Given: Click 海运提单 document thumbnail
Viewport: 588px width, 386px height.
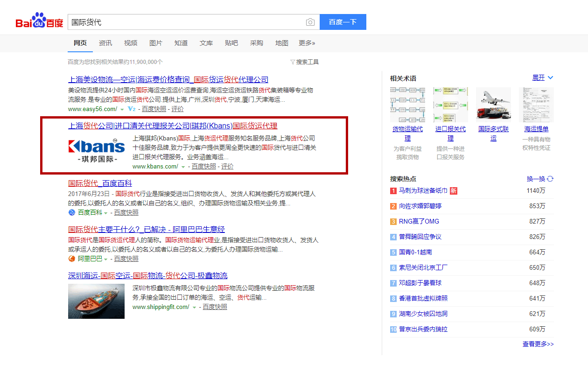Looking at the screenshot, I should (x=536, y=105).
